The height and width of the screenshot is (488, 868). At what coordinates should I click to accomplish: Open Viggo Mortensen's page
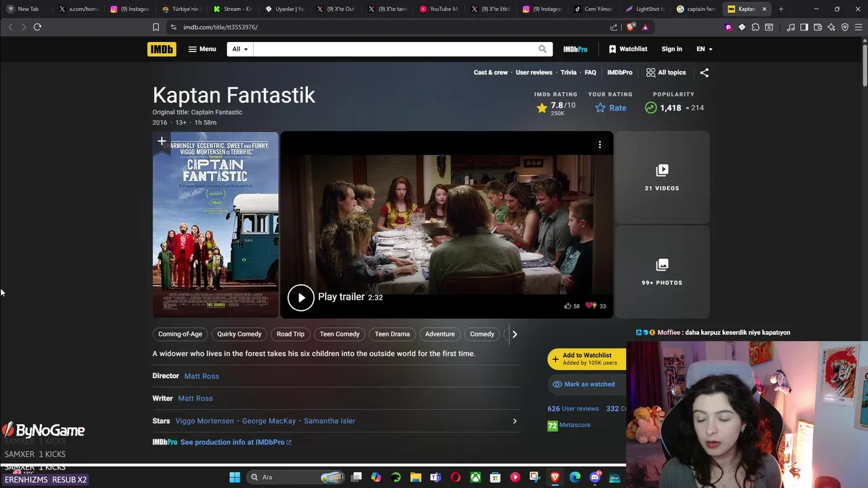pyautogui.click(x=204, y=421)
